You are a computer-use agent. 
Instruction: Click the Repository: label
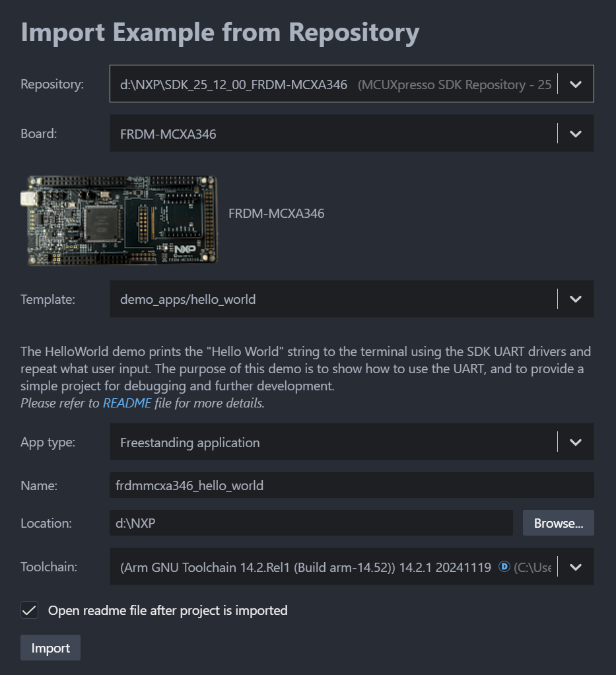[52, 84]
